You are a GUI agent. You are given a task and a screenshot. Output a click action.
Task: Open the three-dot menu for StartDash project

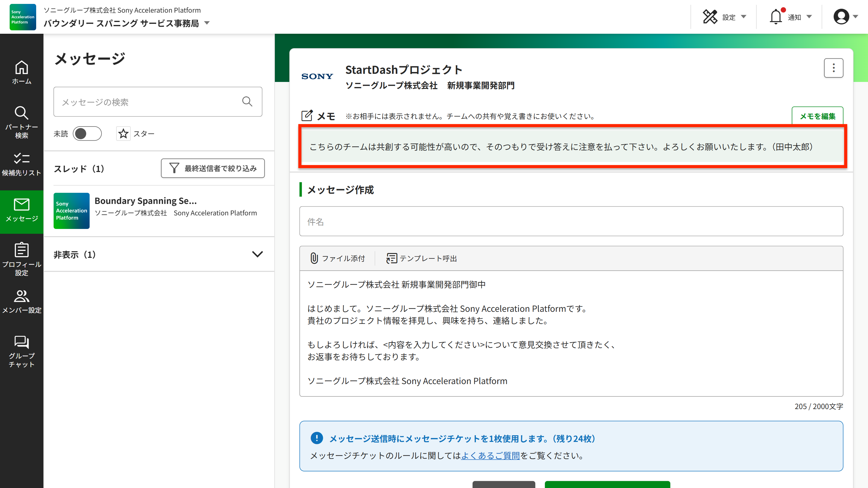tap(833, 68)
